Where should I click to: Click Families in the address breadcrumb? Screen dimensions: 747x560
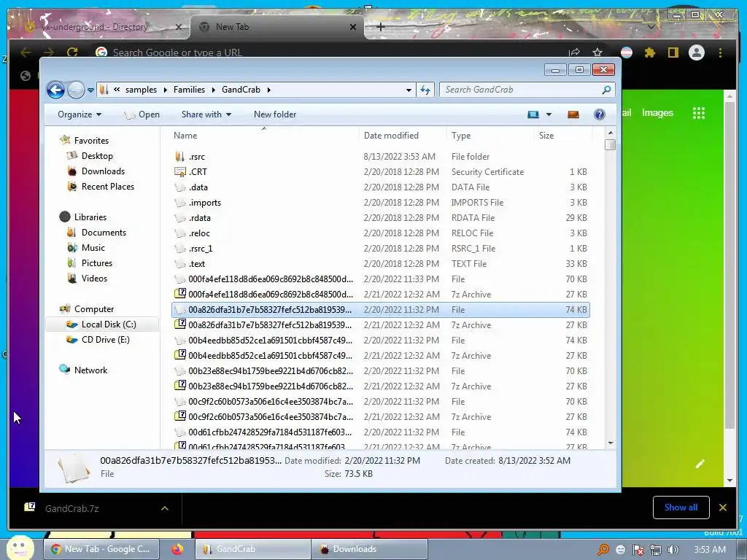pos(189,90)
